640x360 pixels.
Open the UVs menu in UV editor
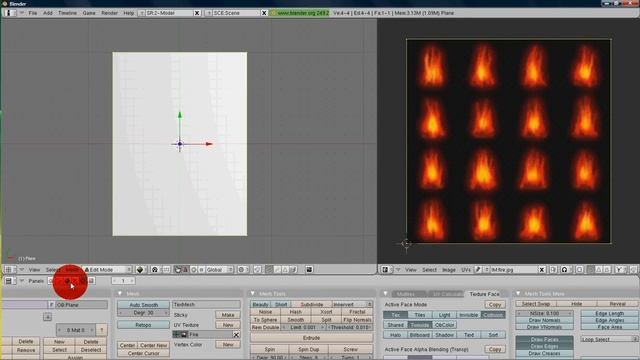(466, 270)
